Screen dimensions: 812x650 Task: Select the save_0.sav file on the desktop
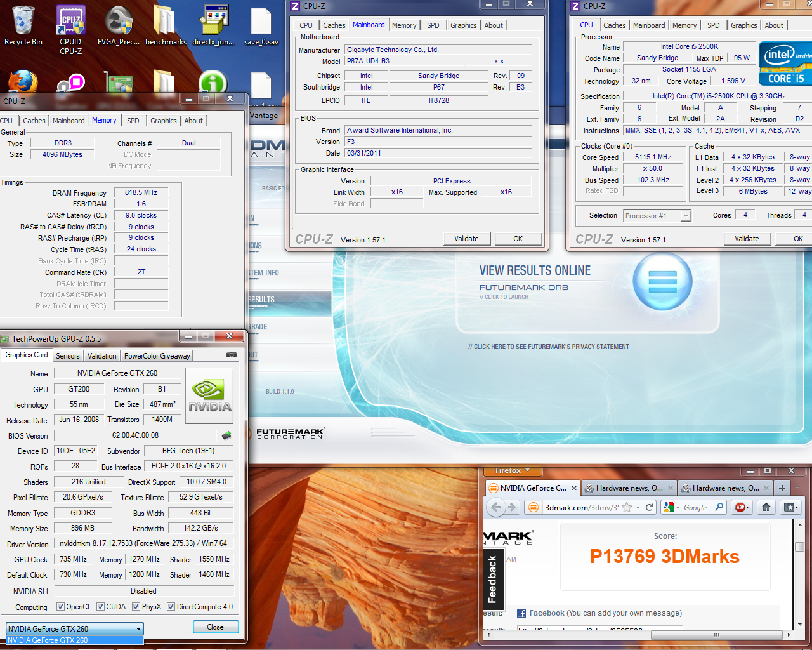pos(261,25)
